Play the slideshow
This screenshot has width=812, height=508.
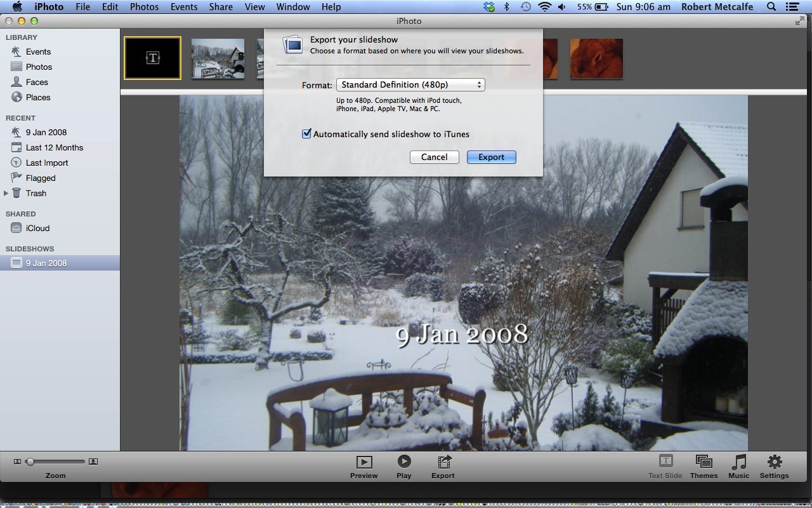(404, 467)
